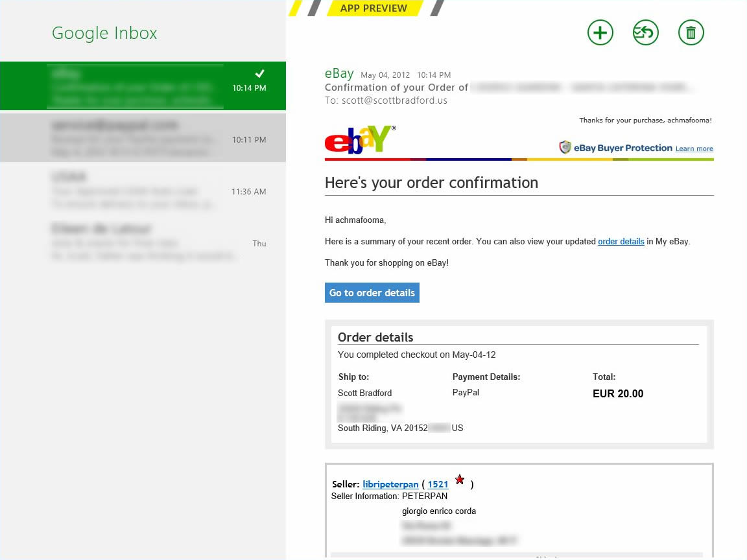Image resolution: width=747 pixels, height=560 pixels.
Task: Click the recipient address scott@scottbradford.us
Action: coord(394,101)
